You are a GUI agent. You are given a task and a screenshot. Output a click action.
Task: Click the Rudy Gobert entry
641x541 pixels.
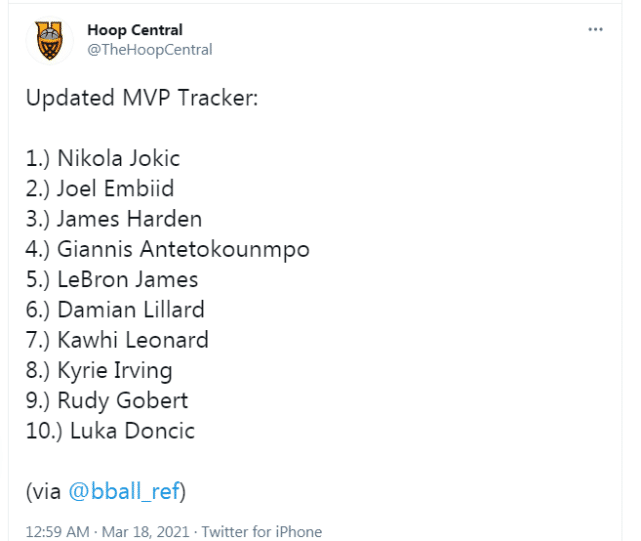click(x=107, y=401)
